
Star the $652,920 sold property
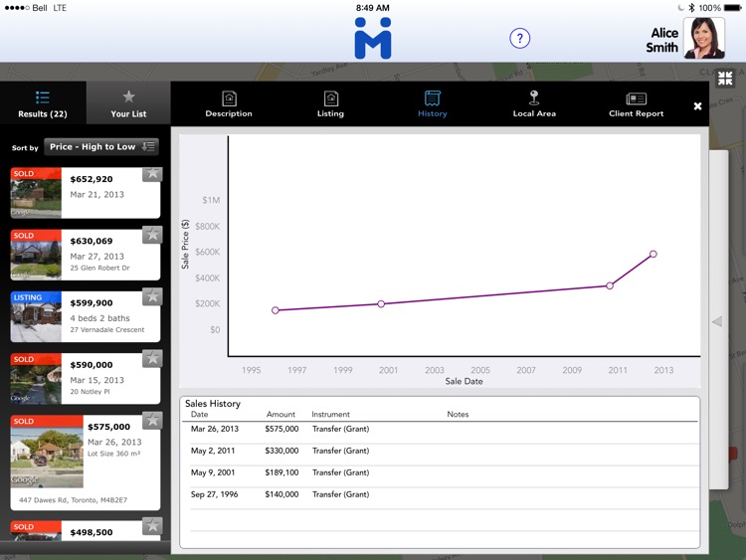point(152,174)
